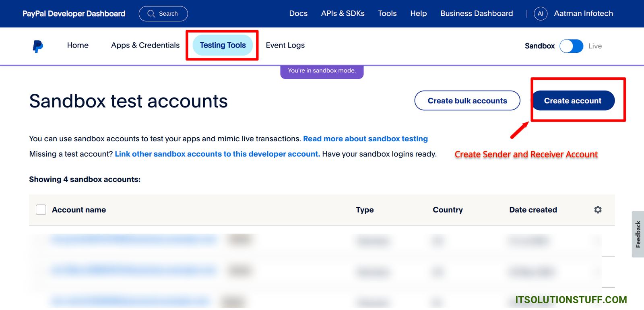This screenshot has height=310, width=644.
Task: Expand the Tools menu
Action: (387, 14)
